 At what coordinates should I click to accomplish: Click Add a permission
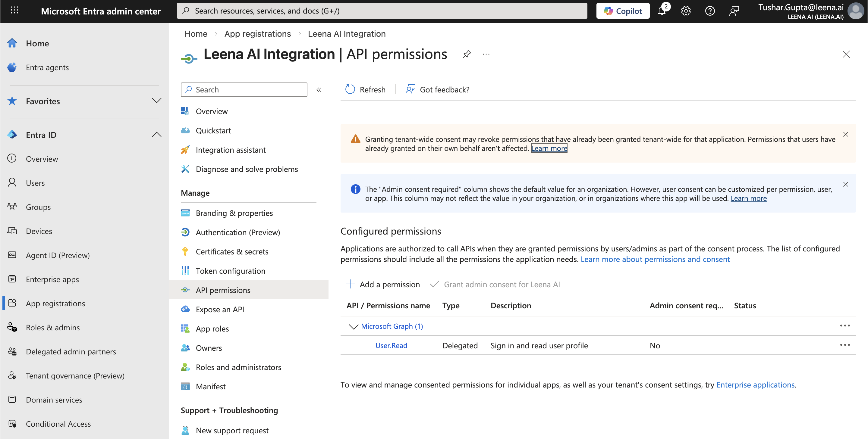[383, 285]
